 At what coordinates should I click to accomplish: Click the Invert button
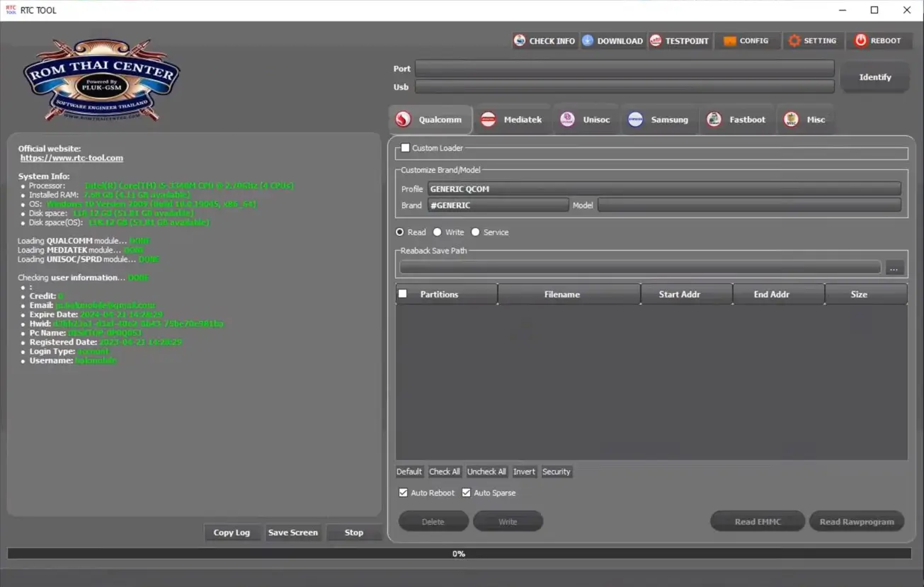click(x=525, y=472)
